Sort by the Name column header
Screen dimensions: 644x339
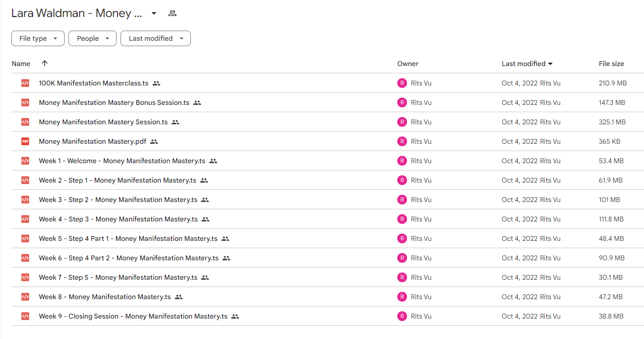tap(21, 64)
